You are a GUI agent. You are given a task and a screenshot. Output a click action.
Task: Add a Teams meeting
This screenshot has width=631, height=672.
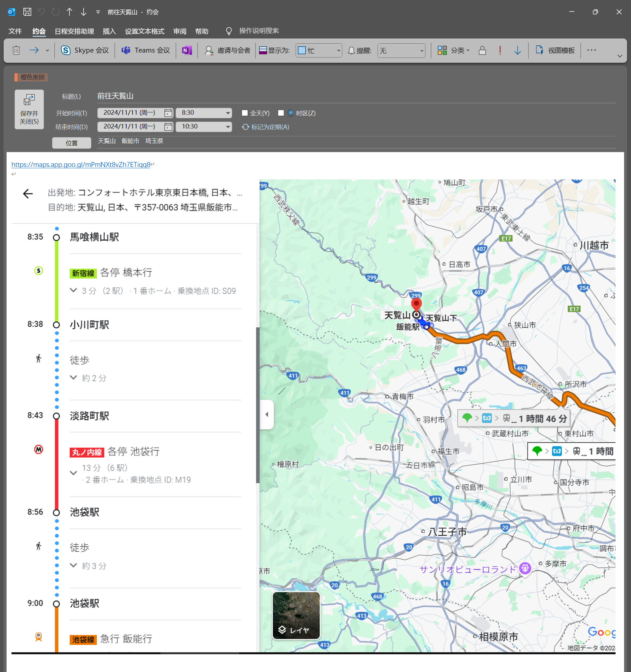[146, 50]
